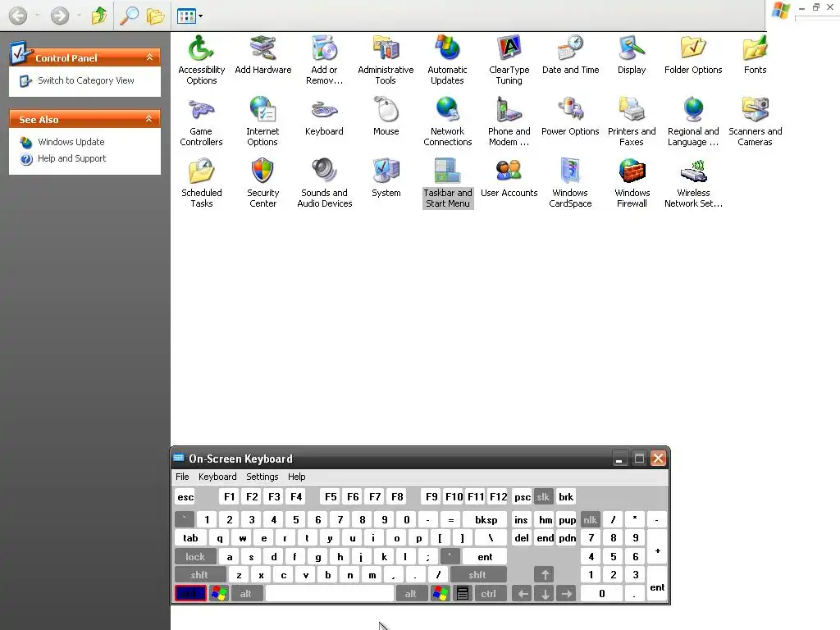
Task: Open Network Connections icon
Action: click(x=447, y=121)
